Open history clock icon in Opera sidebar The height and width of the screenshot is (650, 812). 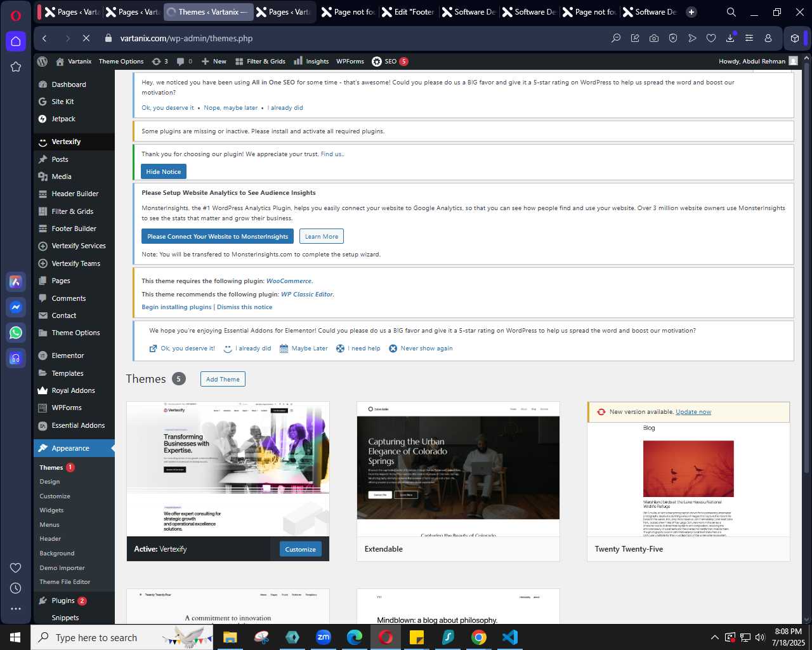tap(16, 588)
